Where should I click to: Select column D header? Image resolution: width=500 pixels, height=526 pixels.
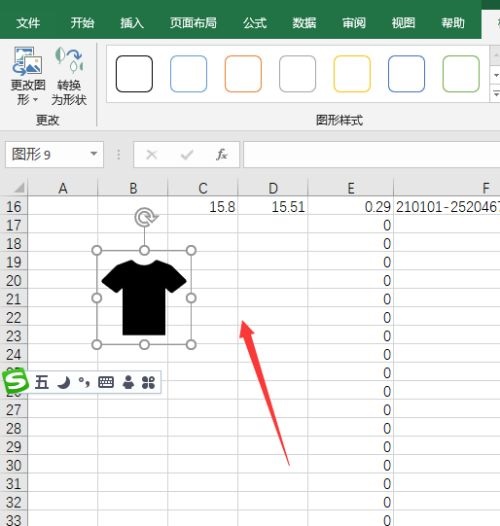coord(273,188)
